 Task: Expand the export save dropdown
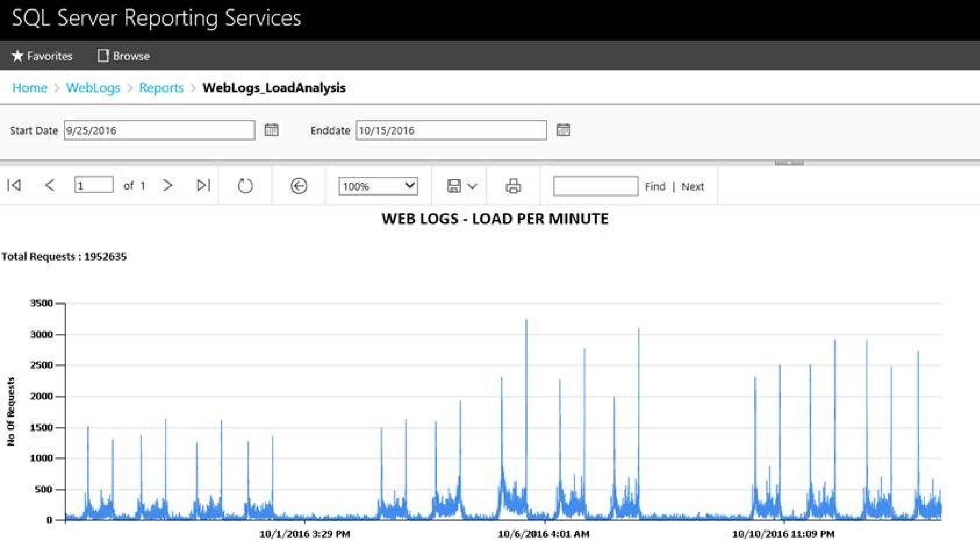click(x=461, y=186)
